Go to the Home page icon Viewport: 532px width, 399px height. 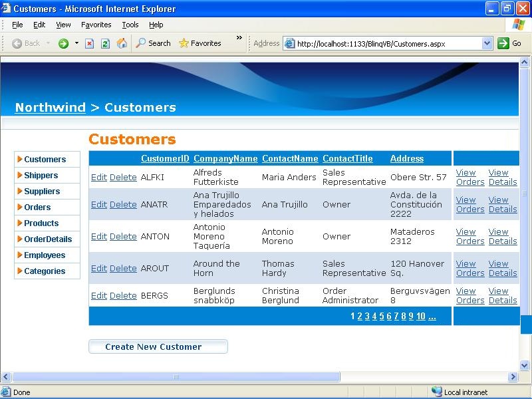[122, 43]
